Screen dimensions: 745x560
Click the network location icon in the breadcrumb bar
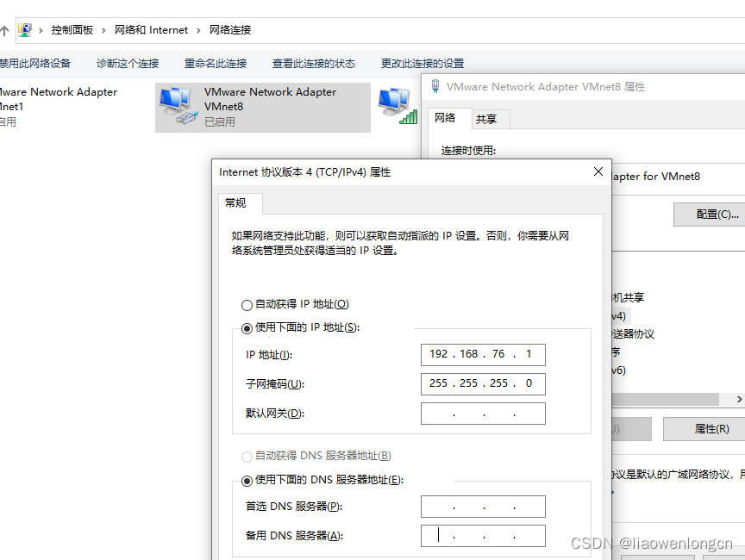tap(25, 29)
